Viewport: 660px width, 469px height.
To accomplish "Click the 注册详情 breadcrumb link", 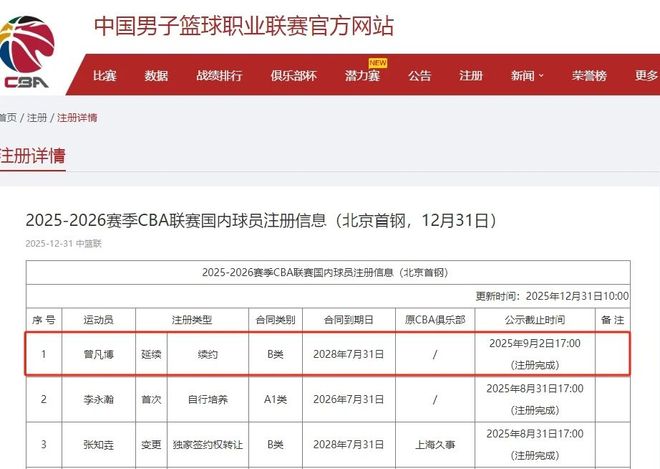I will pos(77,118).
